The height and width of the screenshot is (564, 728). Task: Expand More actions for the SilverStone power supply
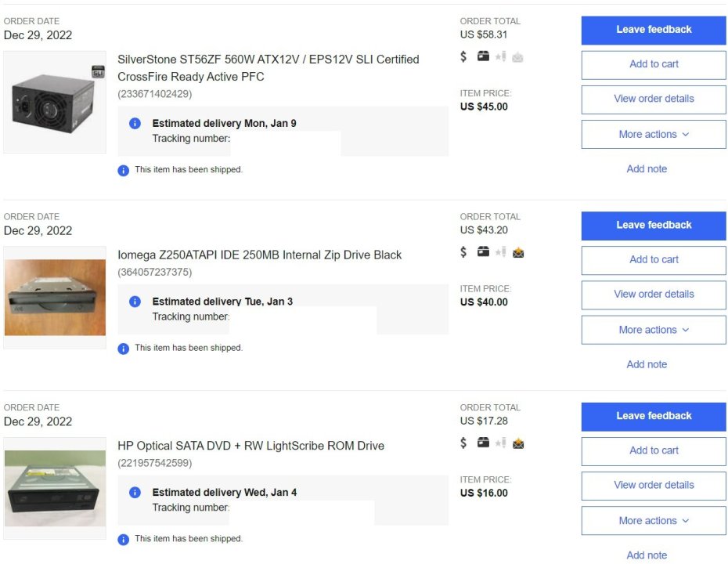[654, 135]
